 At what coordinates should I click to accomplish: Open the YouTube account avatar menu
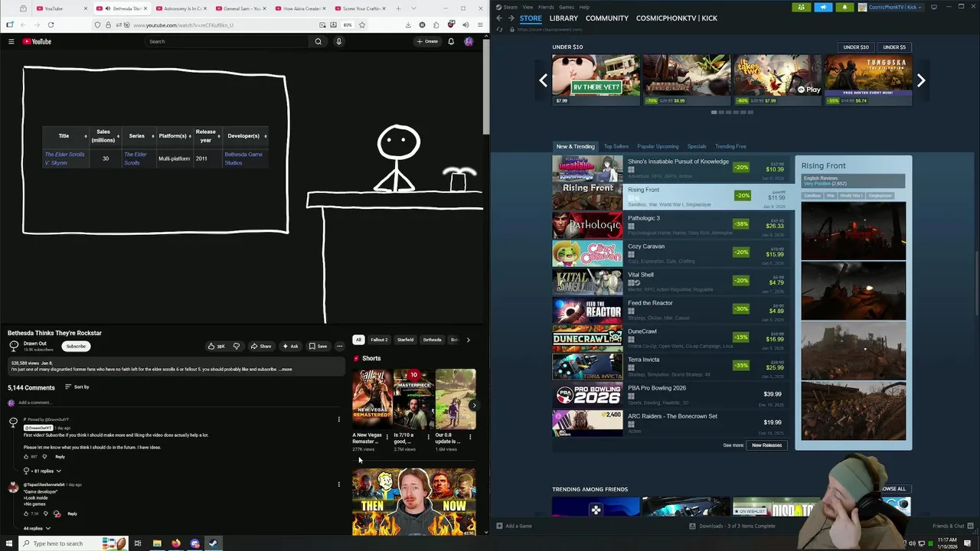tap(469, 41)
